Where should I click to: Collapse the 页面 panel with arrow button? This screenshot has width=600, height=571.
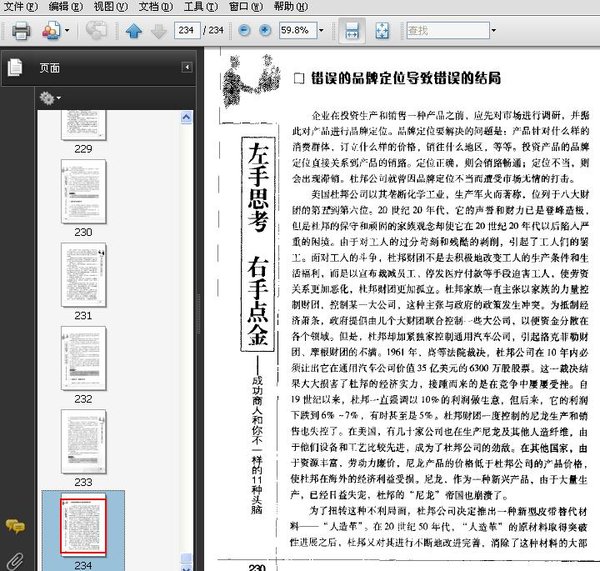186,68
